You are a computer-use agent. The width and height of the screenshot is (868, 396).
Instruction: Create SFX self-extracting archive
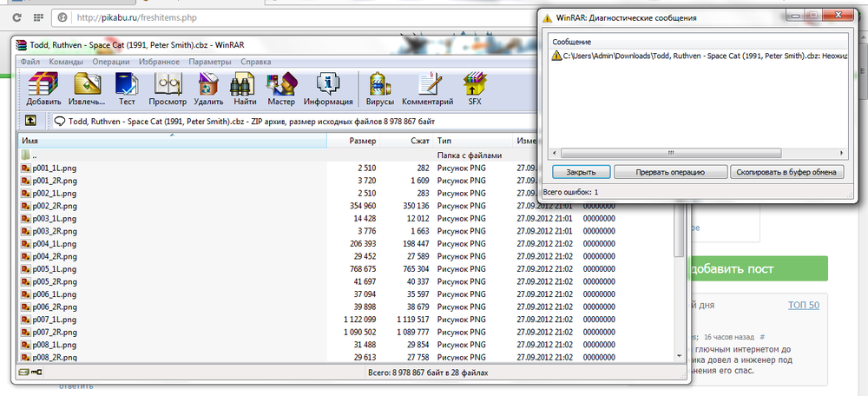coord(475,88)
